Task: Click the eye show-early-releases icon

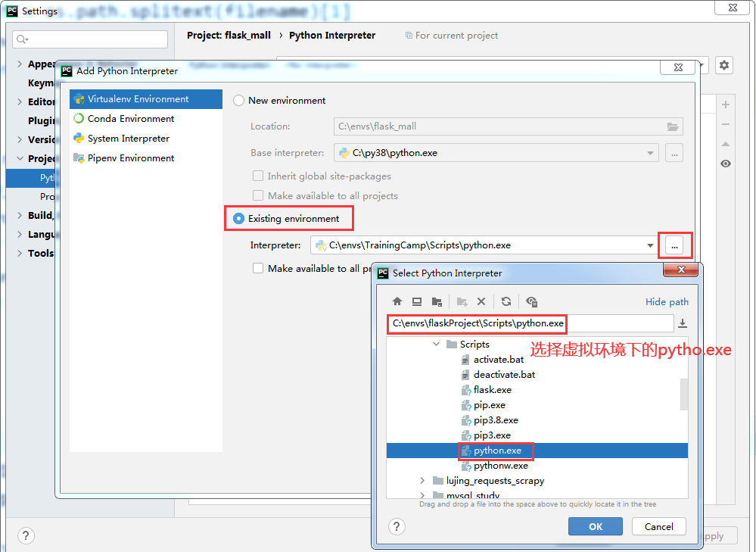Action: [726, 164]
